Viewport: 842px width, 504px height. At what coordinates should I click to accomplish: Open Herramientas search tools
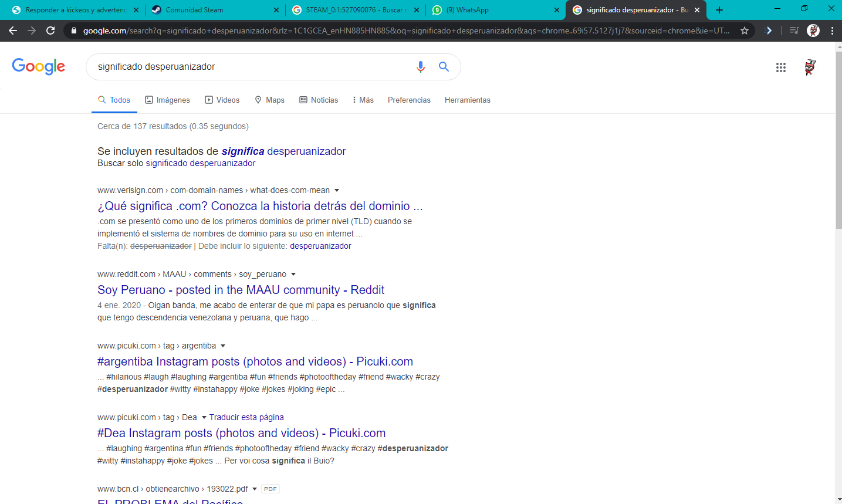point(468,100)
